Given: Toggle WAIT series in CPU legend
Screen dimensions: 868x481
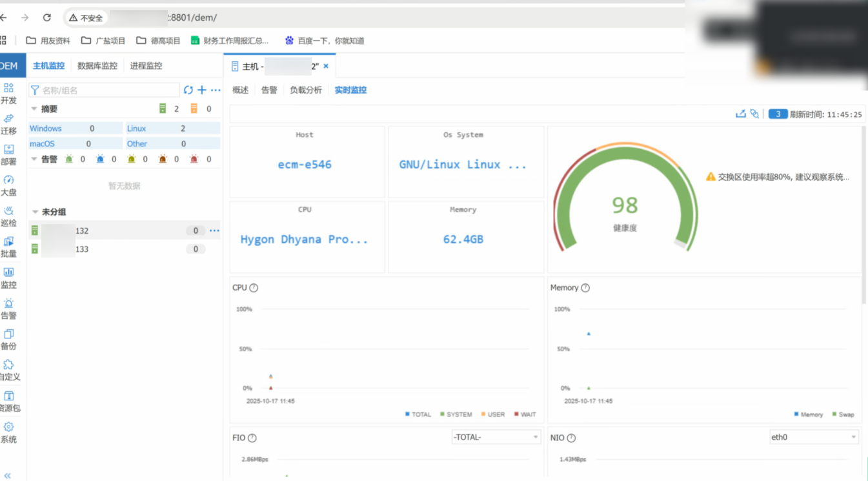Looking at the screenshot, I should (x=525, y=414).
